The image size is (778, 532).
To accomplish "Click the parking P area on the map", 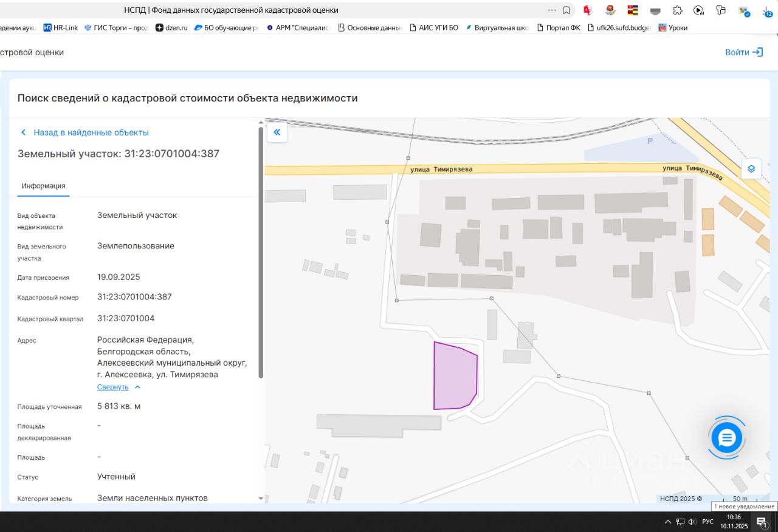I will (650, 142).
